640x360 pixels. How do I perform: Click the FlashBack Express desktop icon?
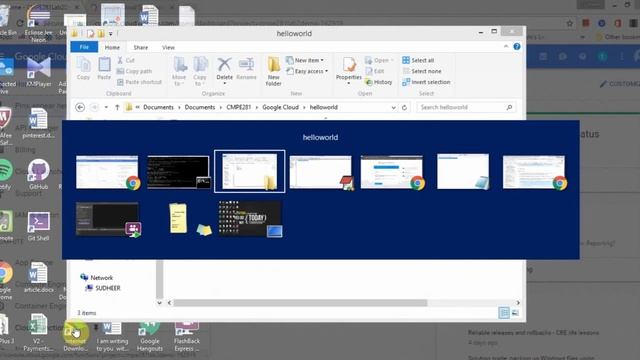click(187, 337)
